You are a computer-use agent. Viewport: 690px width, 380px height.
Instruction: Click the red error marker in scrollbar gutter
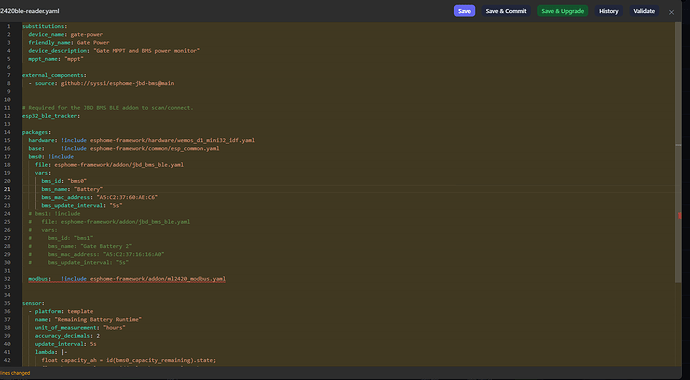click(679, 216)
